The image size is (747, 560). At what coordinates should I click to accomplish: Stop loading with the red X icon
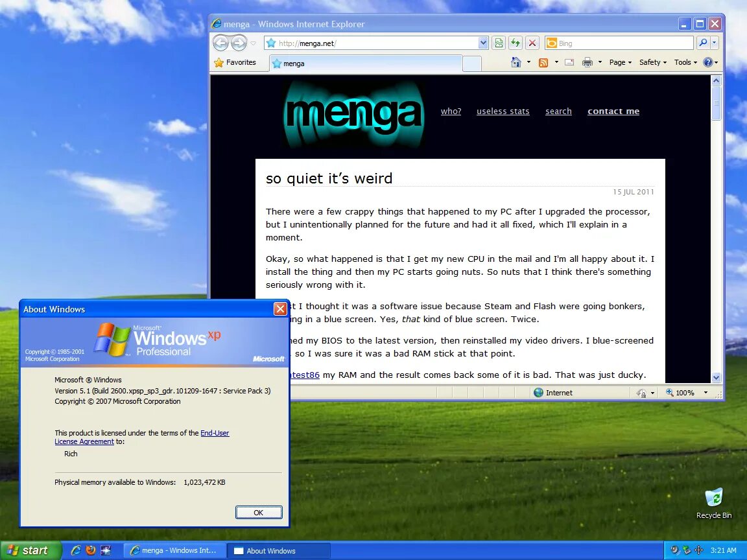click(532, 43)
